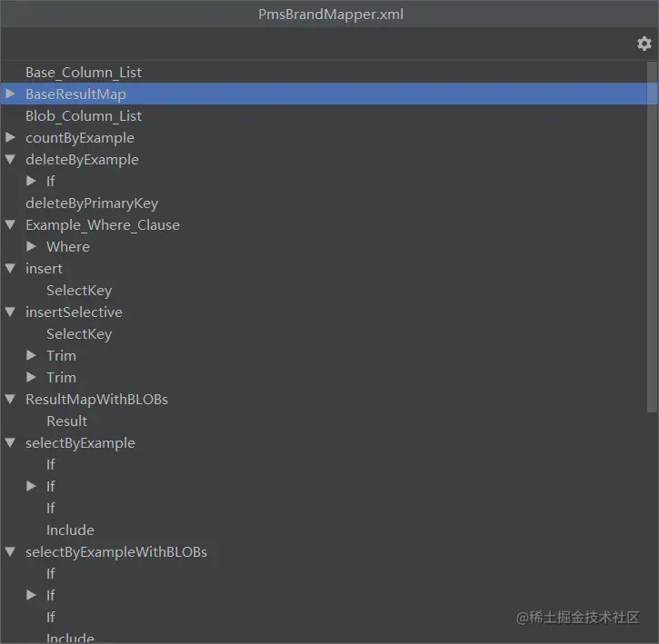Collapse the insert node
659x644 pixels.
(11, 269)
